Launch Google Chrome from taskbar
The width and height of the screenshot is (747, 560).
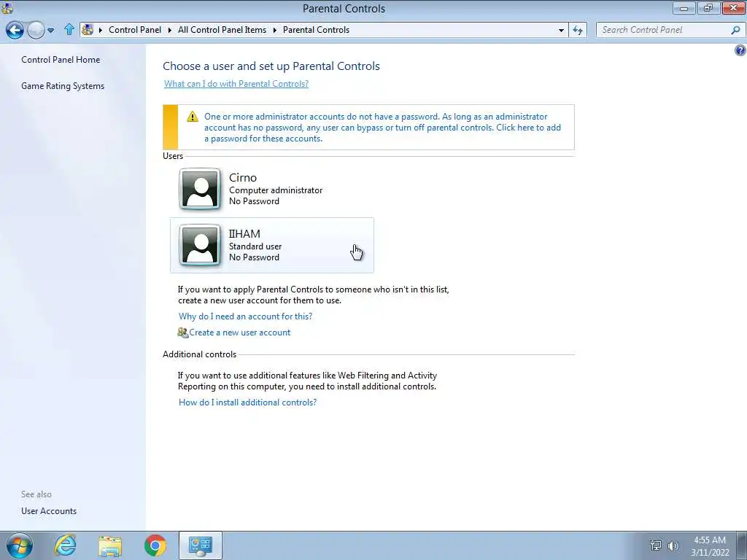(155, 545)
